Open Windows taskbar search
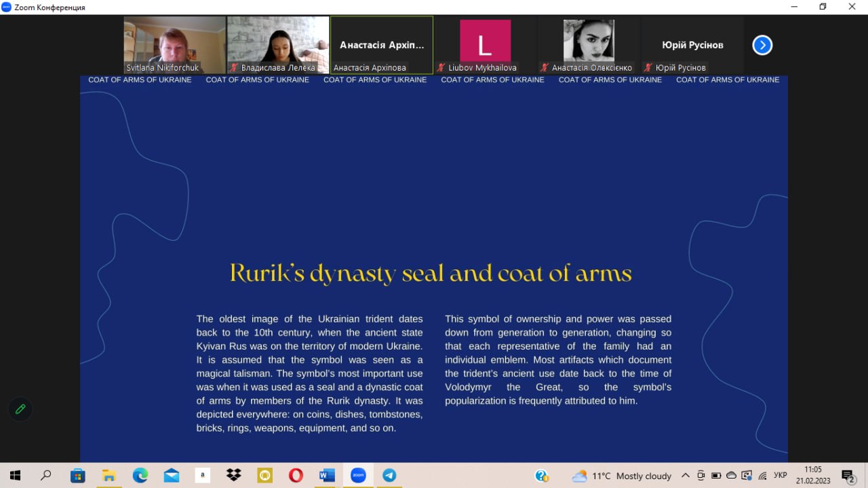The width and height of the screenshot is (868, 488). coord(46,476)
